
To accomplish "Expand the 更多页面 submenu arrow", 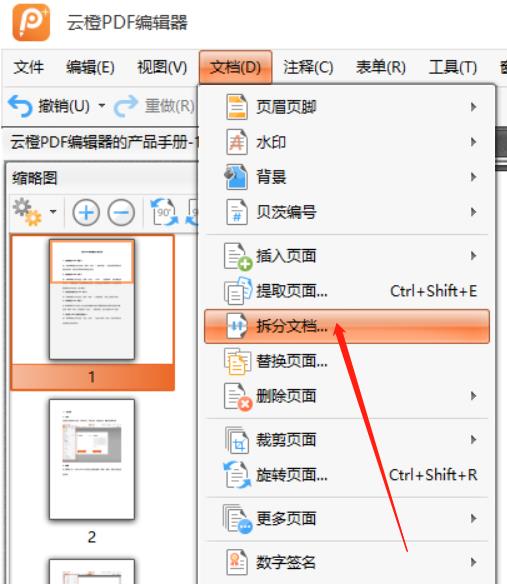I will point(473,518).
